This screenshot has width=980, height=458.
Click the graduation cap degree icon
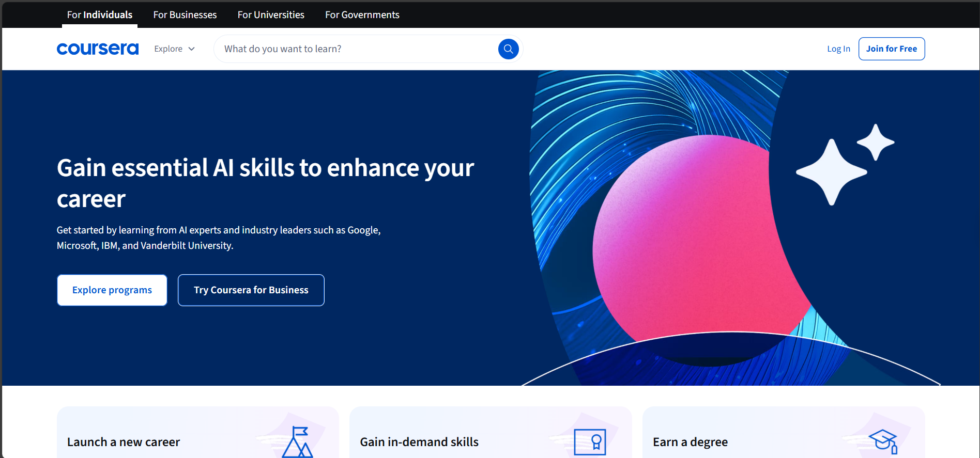tap(883, 441)
